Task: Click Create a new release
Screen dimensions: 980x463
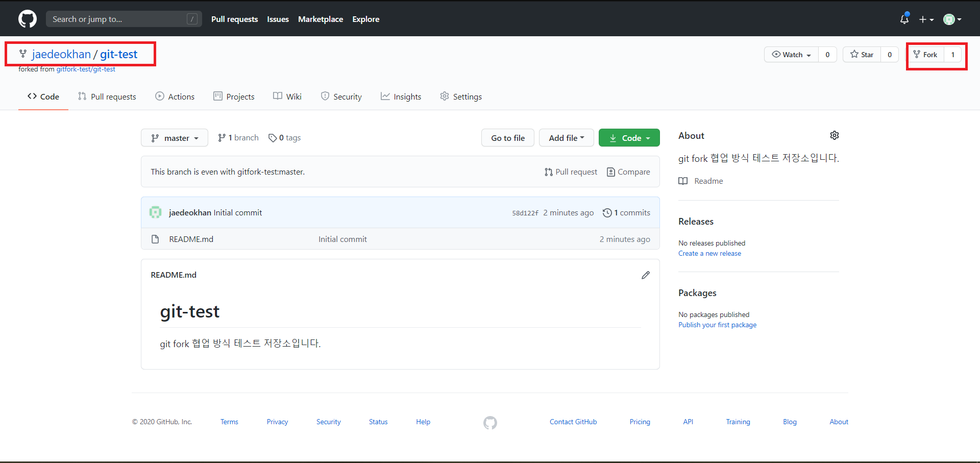Action: point(709,253)
